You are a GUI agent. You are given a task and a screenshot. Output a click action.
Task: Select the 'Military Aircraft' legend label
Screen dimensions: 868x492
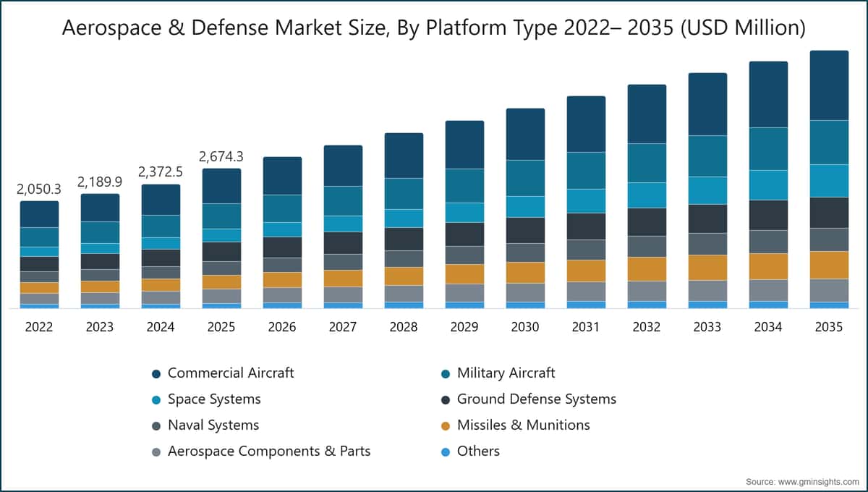506,373
